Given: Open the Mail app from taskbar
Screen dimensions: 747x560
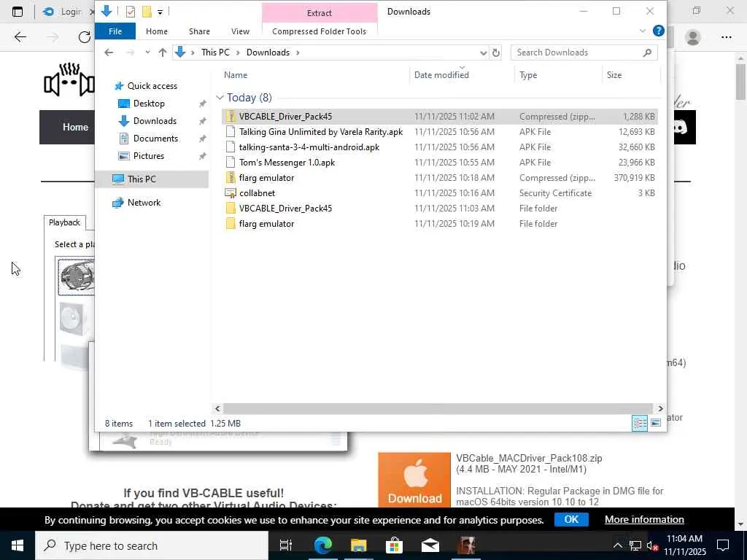Looking at the screenshot, I should coord(430,545).
